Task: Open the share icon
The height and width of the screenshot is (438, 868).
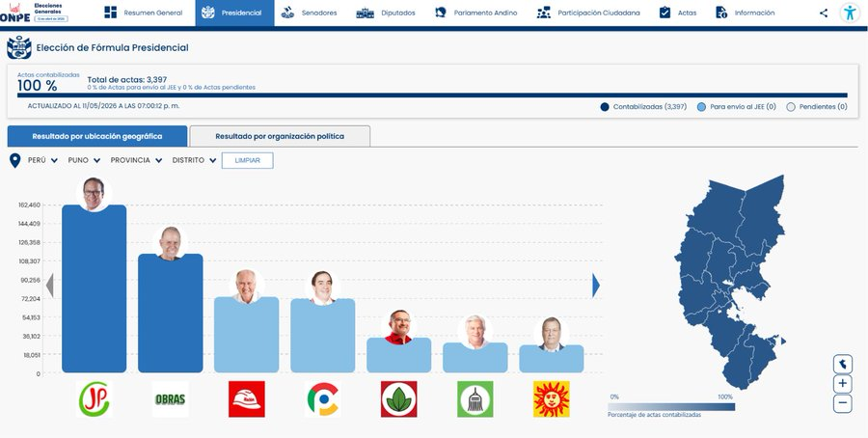Action: coord(824,13)
